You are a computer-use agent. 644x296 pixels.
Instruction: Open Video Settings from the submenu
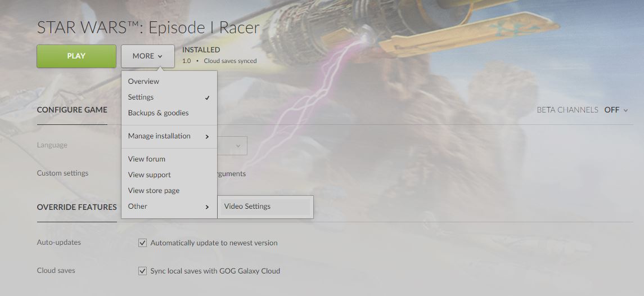tap(265, 207)
